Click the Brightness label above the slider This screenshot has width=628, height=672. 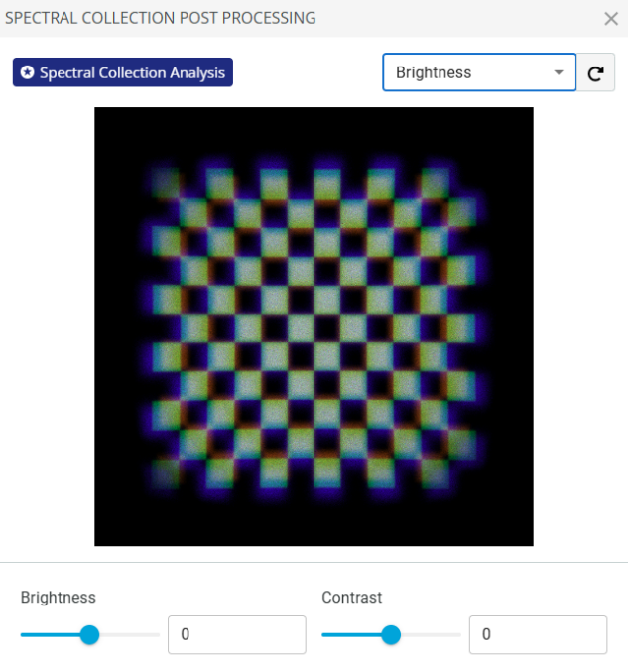click(x=59, y=597)
